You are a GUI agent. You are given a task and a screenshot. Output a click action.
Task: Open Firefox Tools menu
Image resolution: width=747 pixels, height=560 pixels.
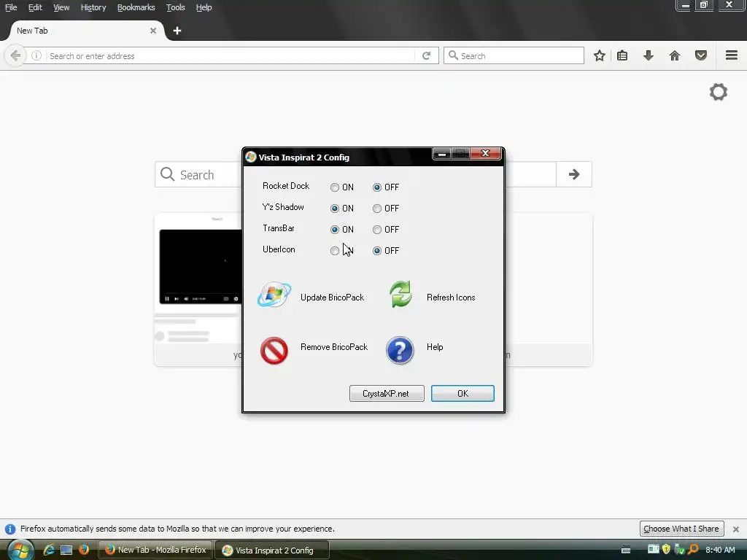pos(175,7)
